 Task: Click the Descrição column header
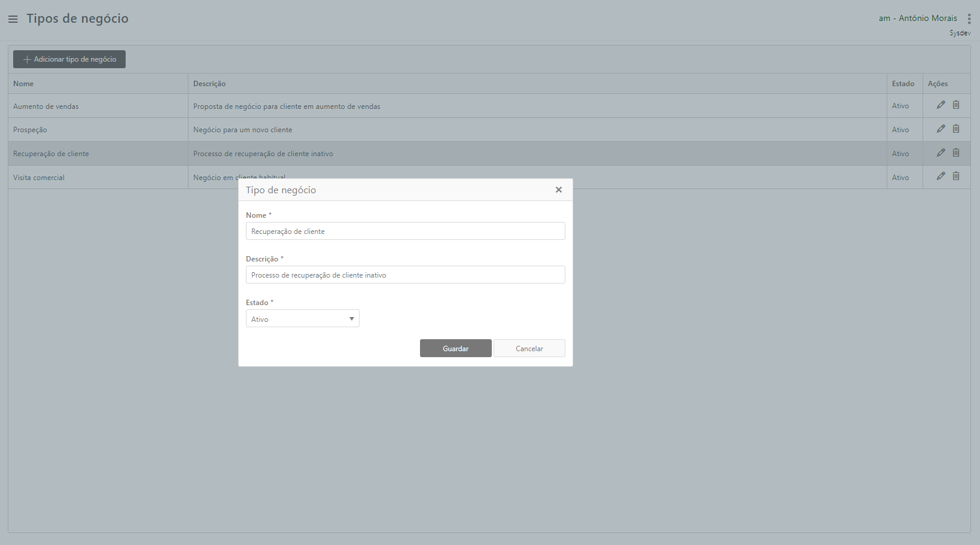click(x=209, y=84)
